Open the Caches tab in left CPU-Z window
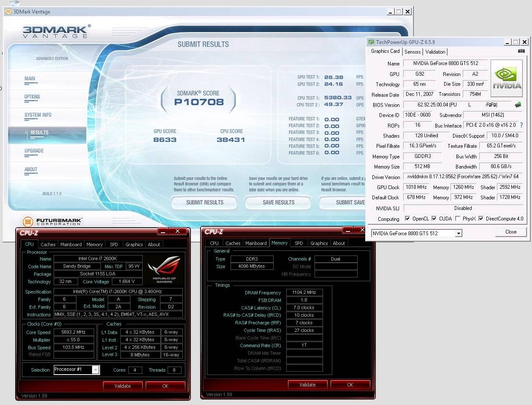 point(48,244)
